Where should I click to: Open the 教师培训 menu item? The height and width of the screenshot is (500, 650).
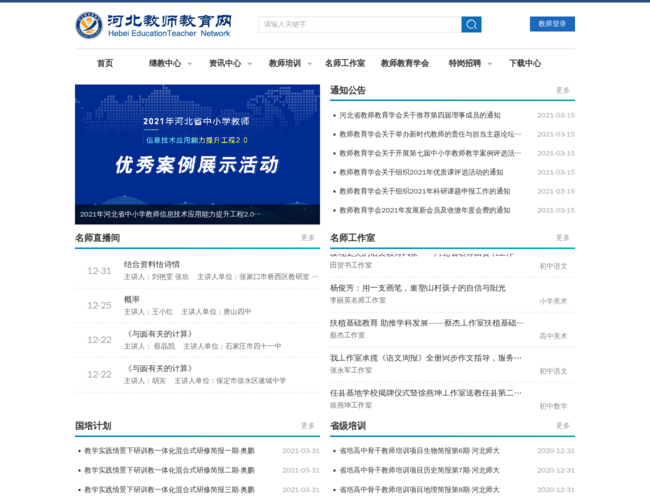click(x=285, y=63)
